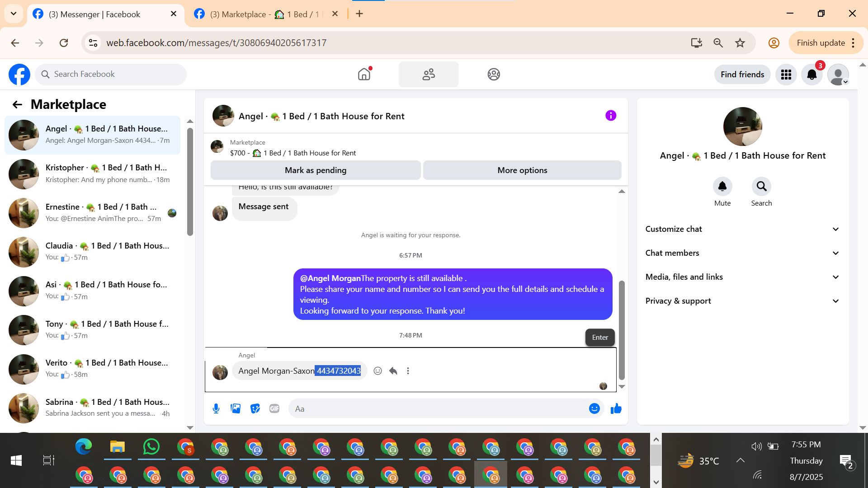Open Chrome tab search dropdown
Viewport: 868px width, 488px height.
[x=14, y=14]
